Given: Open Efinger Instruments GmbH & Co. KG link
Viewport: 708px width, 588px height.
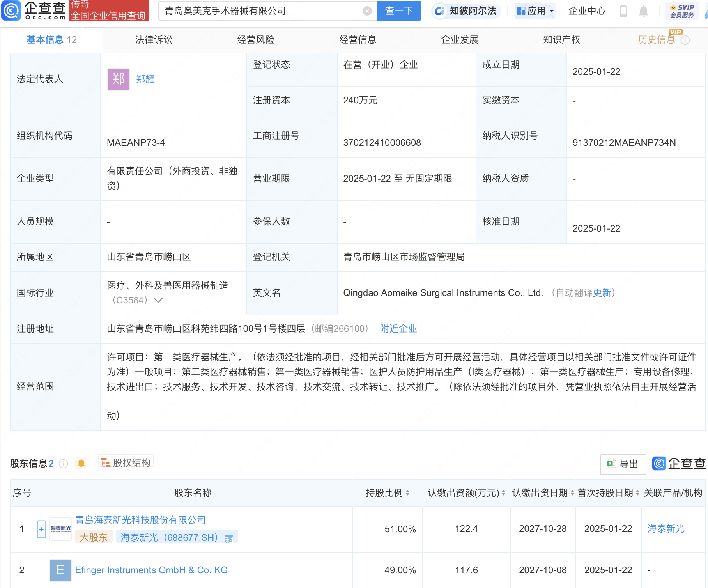Looking at the screenshot, I should (x=151, y=570).
